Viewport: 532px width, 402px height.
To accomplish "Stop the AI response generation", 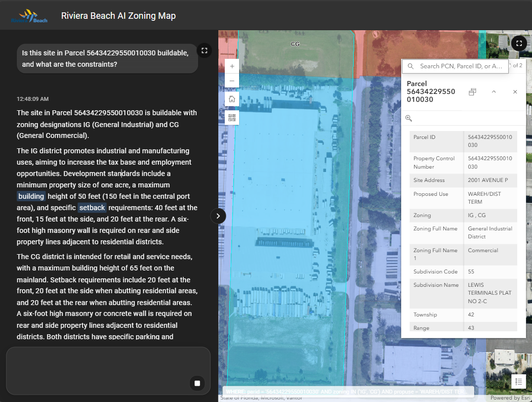I will pos(197,383).
